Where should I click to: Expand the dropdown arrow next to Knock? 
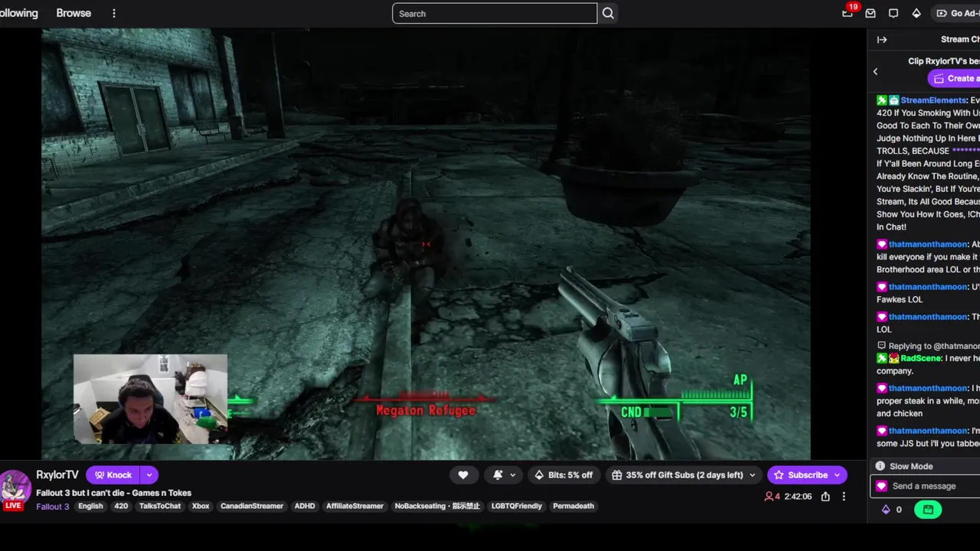[x=149, y=474]
